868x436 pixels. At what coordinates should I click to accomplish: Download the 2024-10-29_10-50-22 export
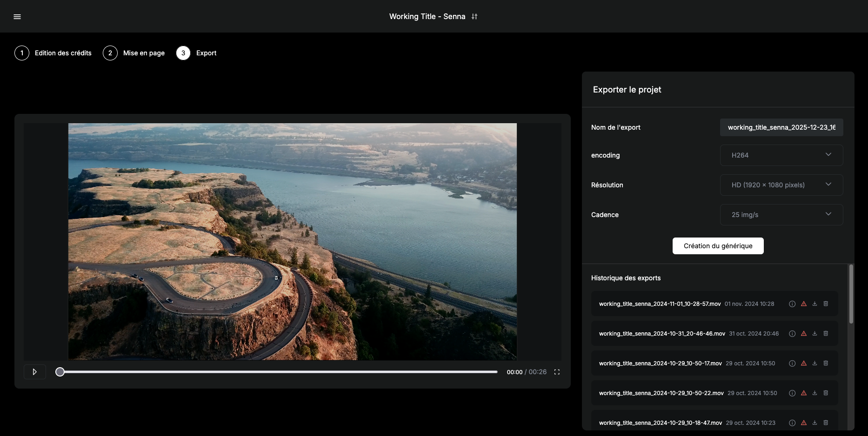click(815, 393)
